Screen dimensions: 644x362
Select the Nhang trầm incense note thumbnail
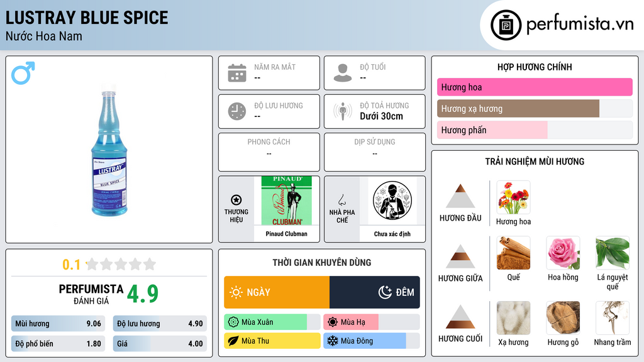pyautogui.click(x=613, y=318)
